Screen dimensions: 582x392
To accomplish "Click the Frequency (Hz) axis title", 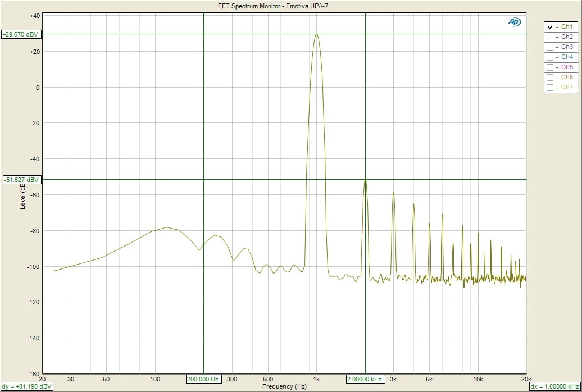I will pos(284,386).
